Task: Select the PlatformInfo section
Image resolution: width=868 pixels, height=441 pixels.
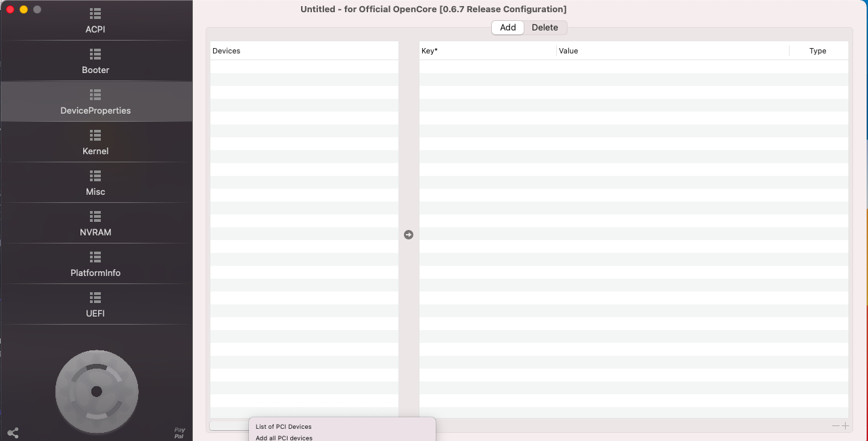Action: [x=95, y=264]
